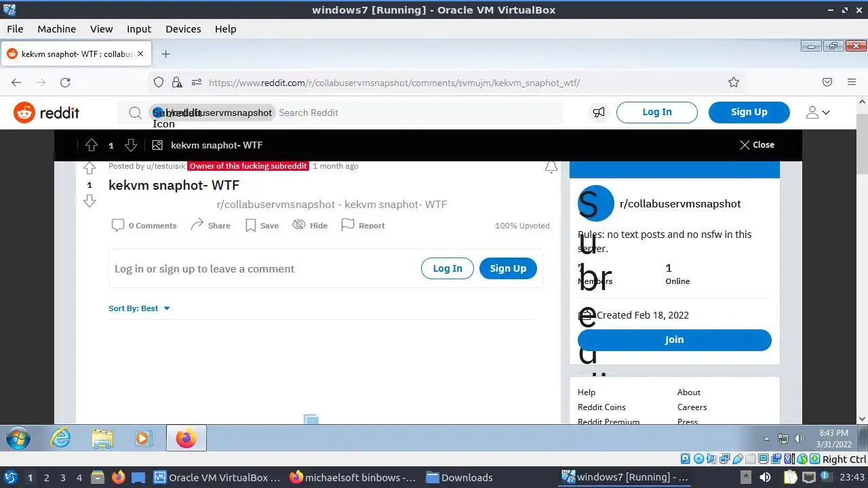Click the Careers footer link
Screen dimensions: 868x488
[x=692, y=407]
